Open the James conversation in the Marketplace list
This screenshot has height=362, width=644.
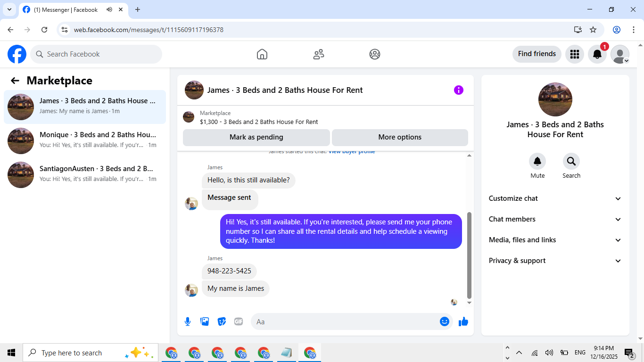tap(85, 107)
